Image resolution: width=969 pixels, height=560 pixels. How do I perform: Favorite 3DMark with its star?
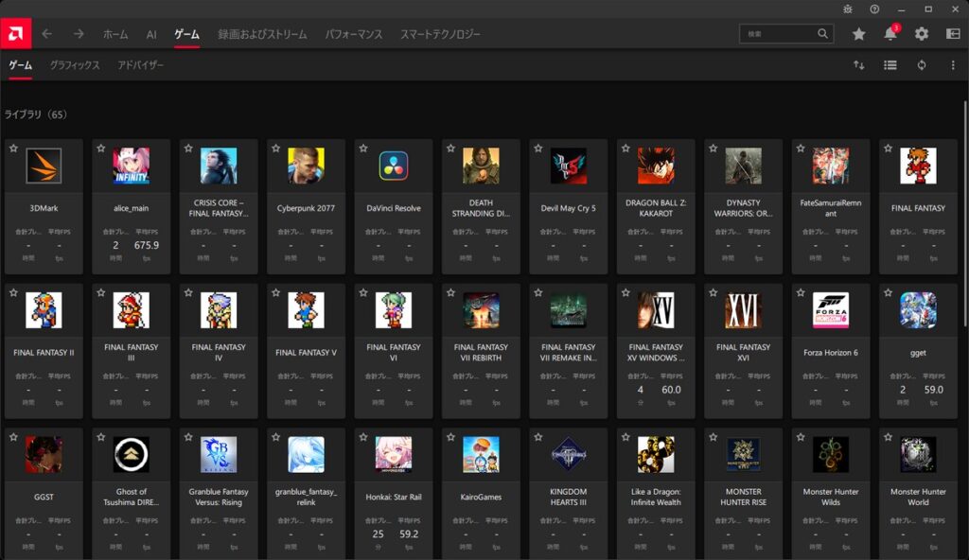(x=13, y=149)
